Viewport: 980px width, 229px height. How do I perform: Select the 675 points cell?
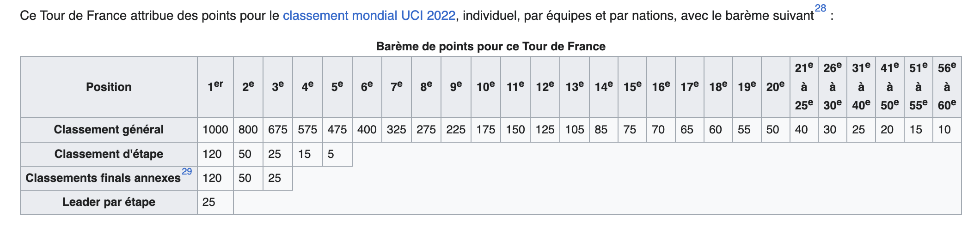pyautogui.click(x=278, y=130)
